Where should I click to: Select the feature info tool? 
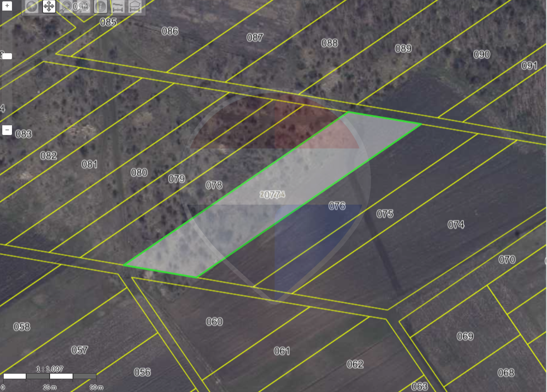(x=101, y=6)
